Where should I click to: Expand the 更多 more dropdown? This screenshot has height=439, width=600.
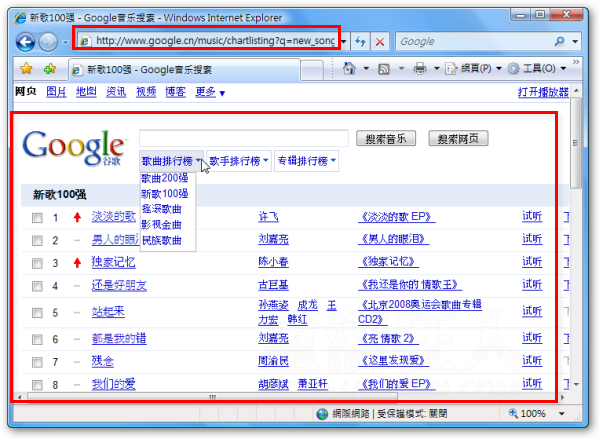[210, 92]
